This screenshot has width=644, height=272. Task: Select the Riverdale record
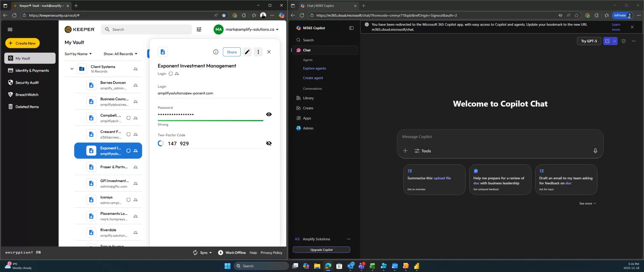coord(108,233)
